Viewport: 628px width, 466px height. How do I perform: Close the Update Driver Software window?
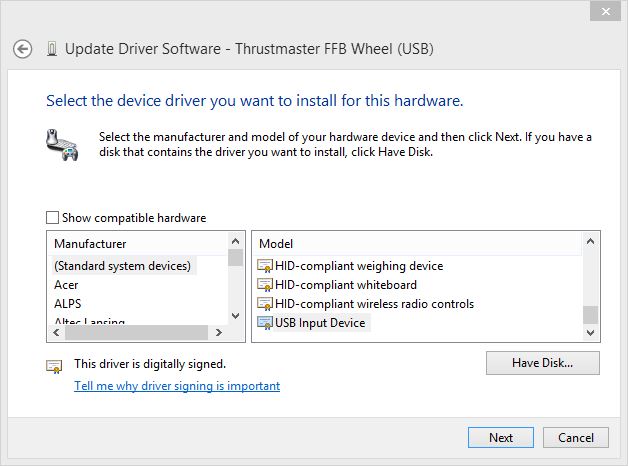click(606, 11)
